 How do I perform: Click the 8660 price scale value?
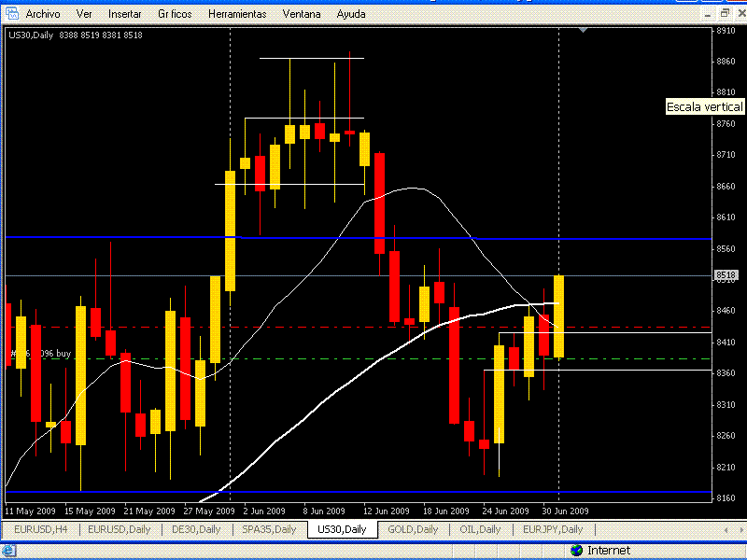click(726, 186)
